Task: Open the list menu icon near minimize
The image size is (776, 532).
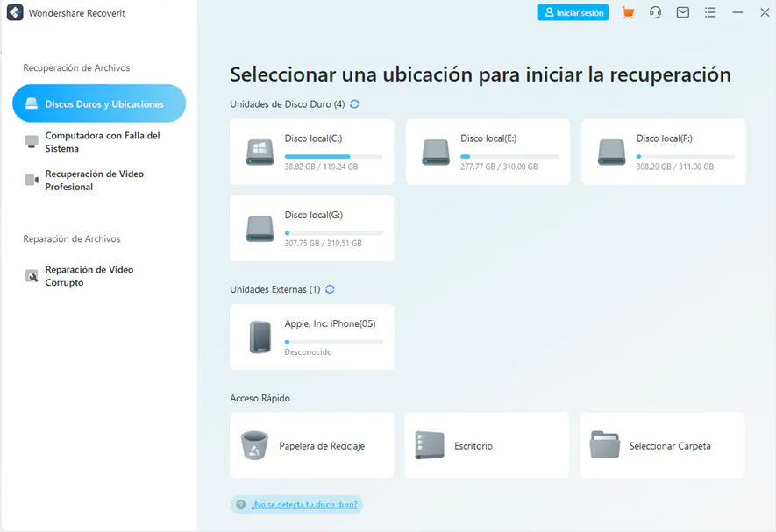Action: coord(710,13)
